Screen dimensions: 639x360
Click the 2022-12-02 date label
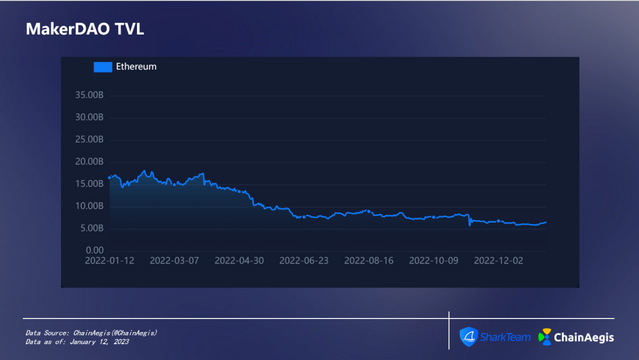pos(498,261)
